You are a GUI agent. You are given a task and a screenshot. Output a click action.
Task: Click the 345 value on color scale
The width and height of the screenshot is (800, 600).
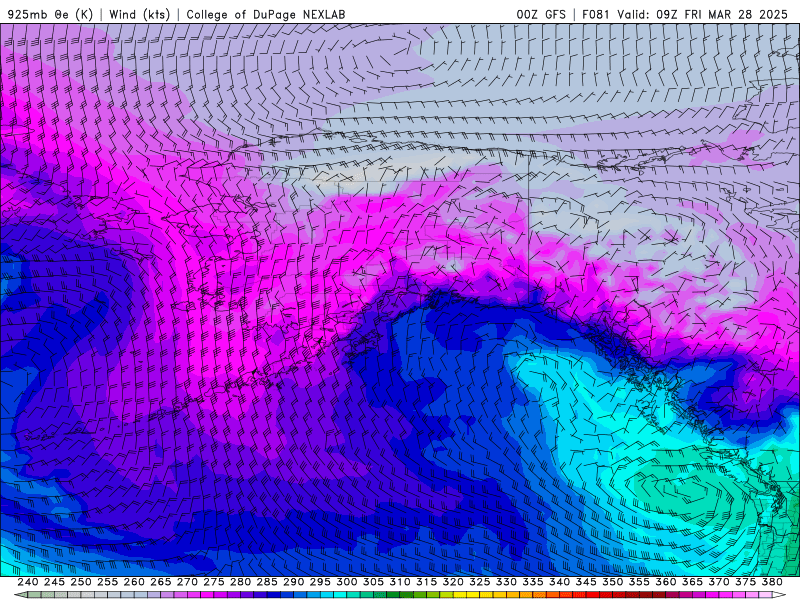coord(586,582)
